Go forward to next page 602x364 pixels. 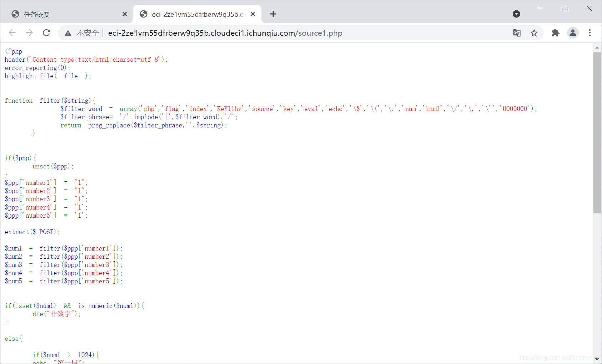[x=29, y=33]
